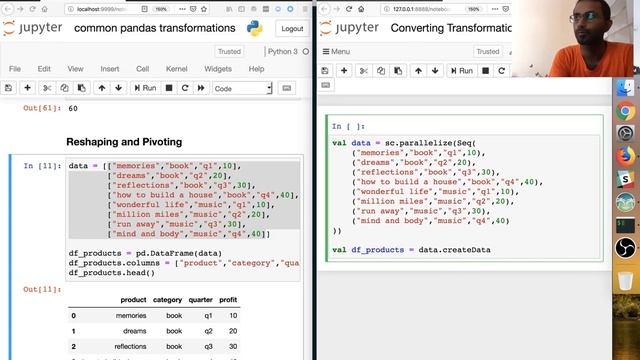The height and width of the screenshot is (360, 640).
Task: Open command palette keyboard icon in right notebook
Action: (325, 85)
